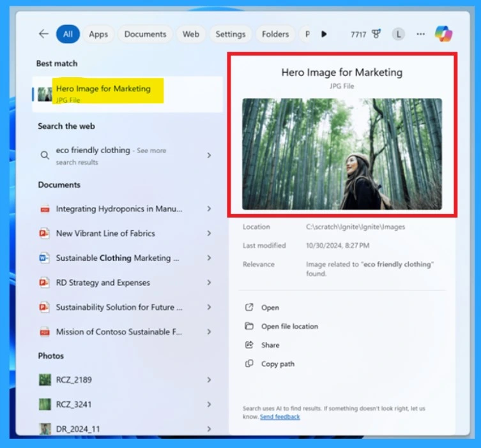Show more filter tabs with the arrow
481x448 pixels.
point(324,34)
